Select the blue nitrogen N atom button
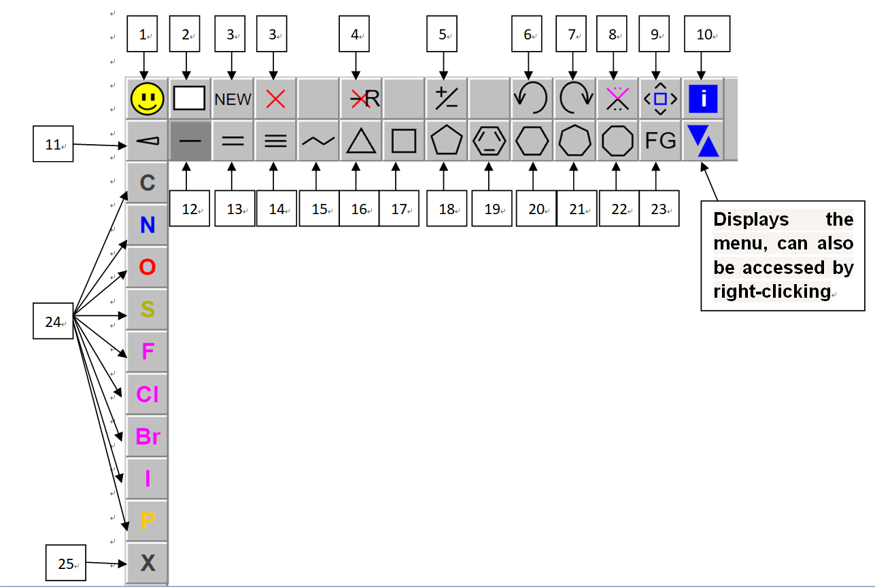Viewport: 875px width, 588px height. point(147,225)
